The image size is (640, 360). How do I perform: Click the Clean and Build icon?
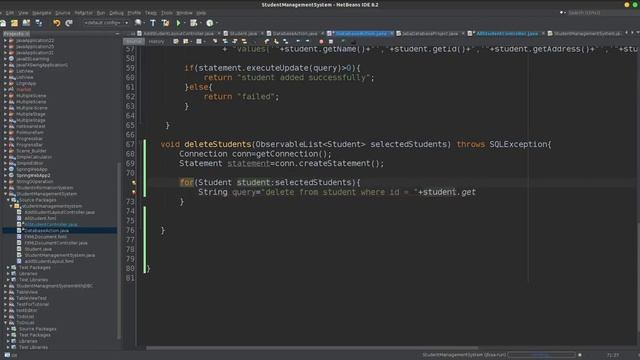coord(165,23)
